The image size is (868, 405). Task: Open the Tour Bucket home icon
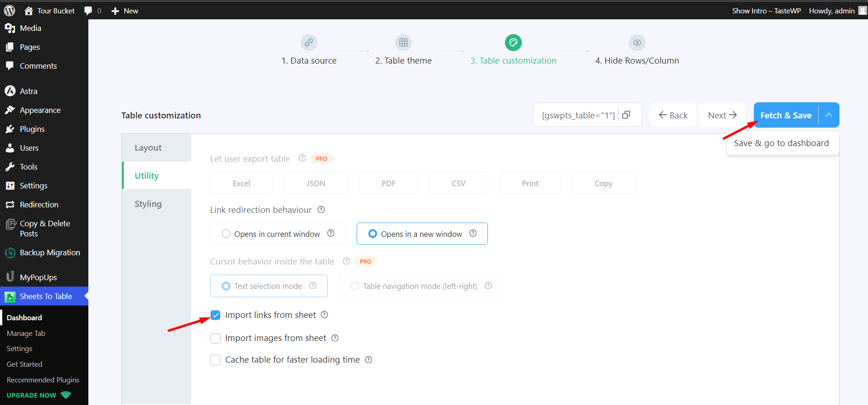click(29, 11)
